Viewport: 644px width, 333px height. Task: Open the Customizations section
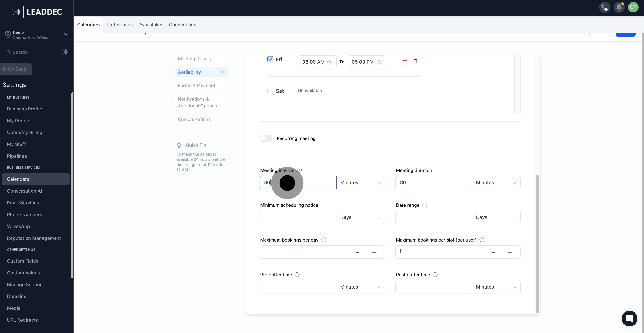point(202,119)
